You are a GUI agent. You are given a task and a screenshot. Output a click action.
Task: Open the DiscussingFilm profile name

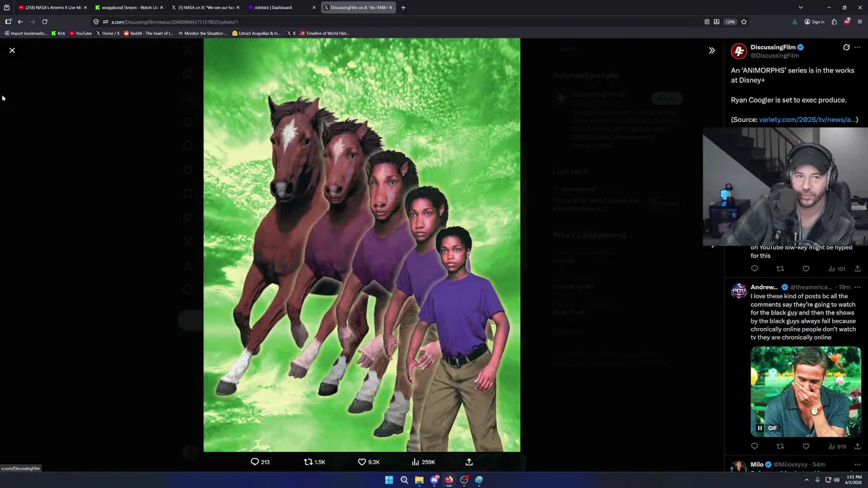pyautogui.click(x=772, y=47)
